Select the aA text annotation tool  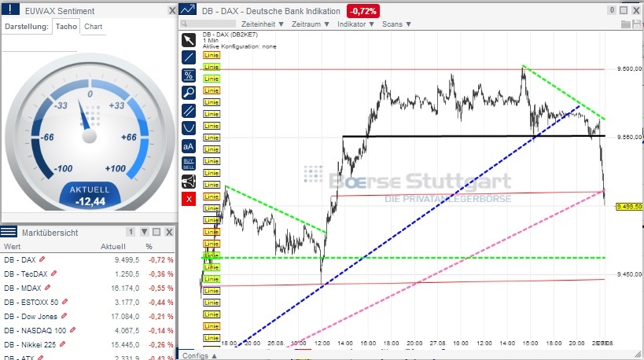[x=189, y=146]
